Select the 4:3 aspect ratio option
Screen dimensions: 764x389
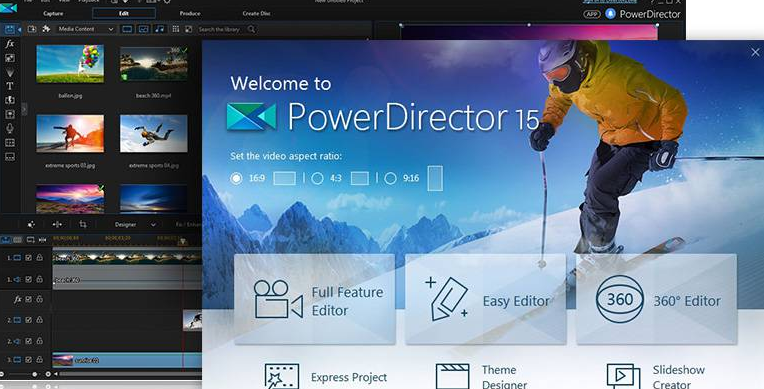[x=317, y=178]
